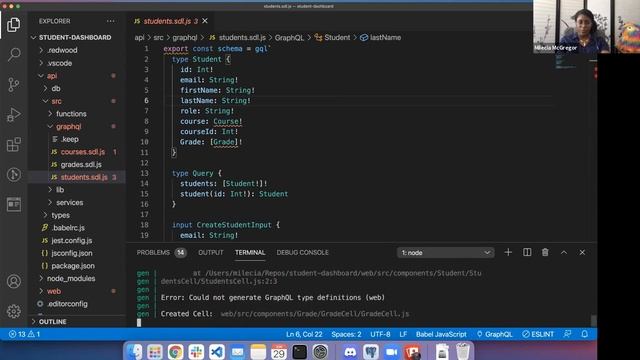Close the students.sdl.js editor tab
Image resolution: width=640 pixels, height=360 pixels.
(x=205, y=21)
